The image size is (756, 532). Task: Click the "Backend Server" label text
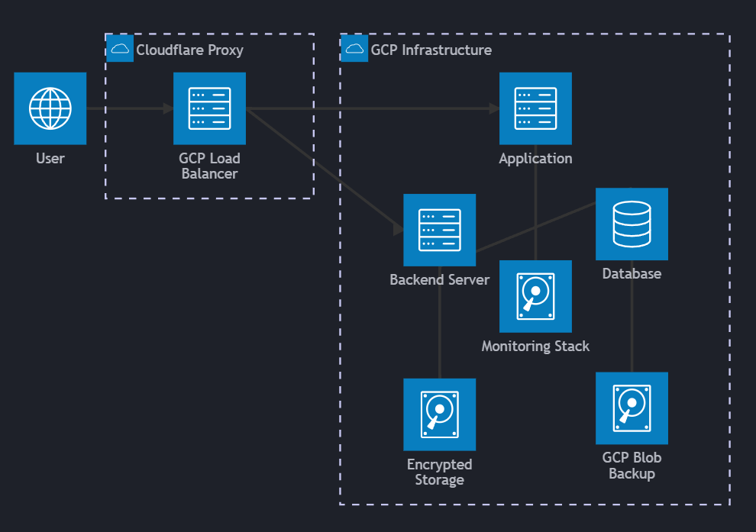click(439, 280)
